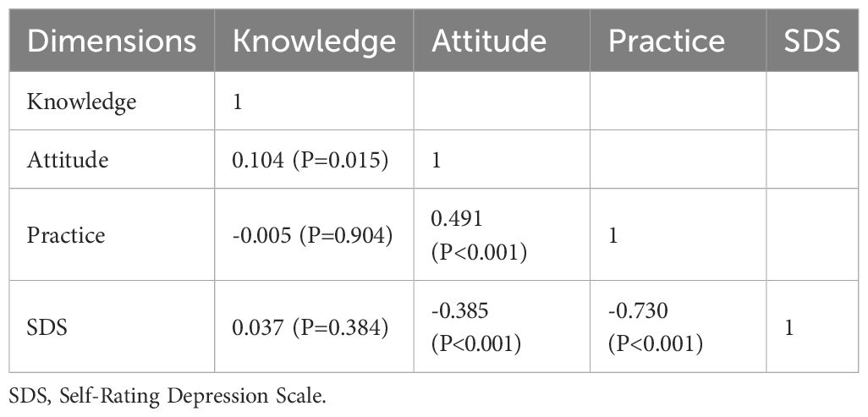Click the value 1 in the Knowledge row

[x=238, y=102]
